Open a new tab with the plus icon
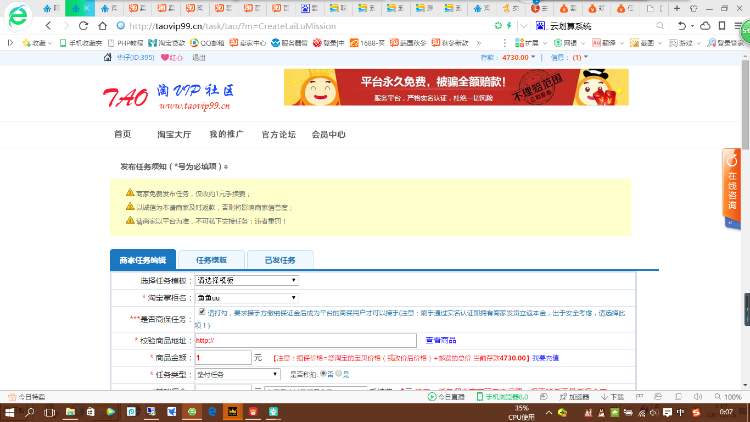 pyautogui.click(x=676, y=9)
